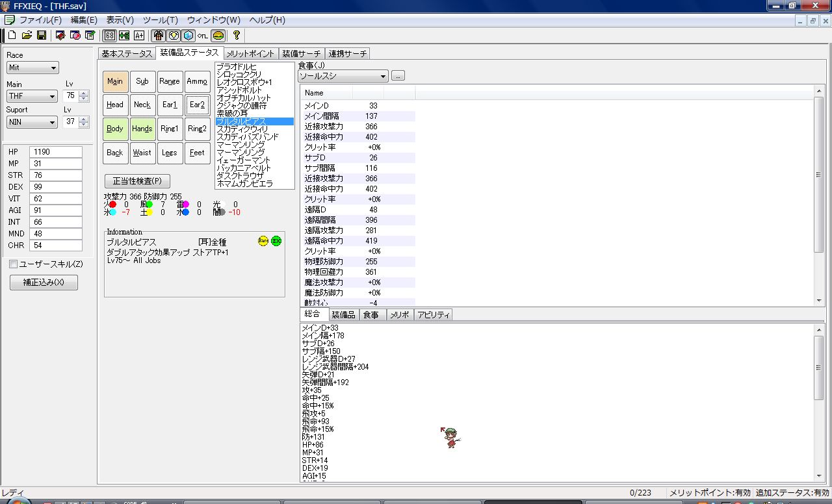Click the Name column header
Screen dimensions: 832x504
327,93
